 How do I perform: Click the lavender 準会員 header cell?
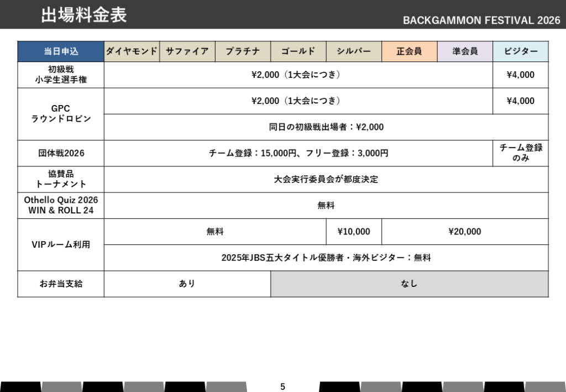click(x=465, y=51)
